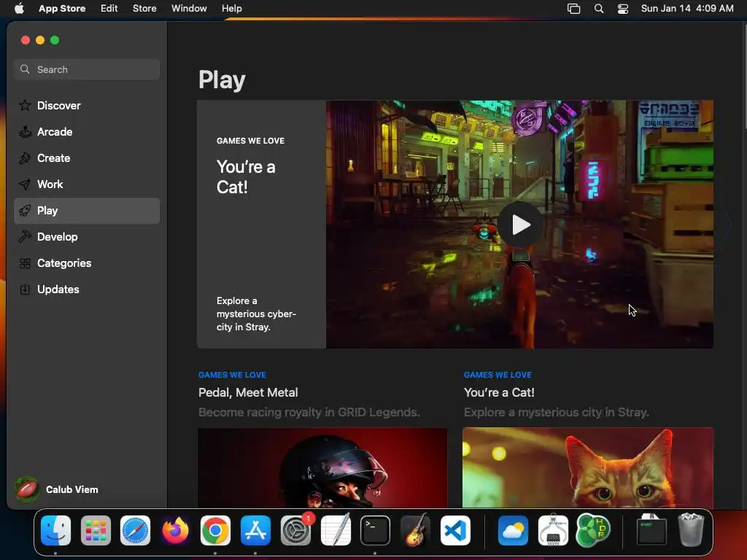The image size is (747, 560).
Task: Open the Stray cat thumbnail
Action: click(588, 467)
